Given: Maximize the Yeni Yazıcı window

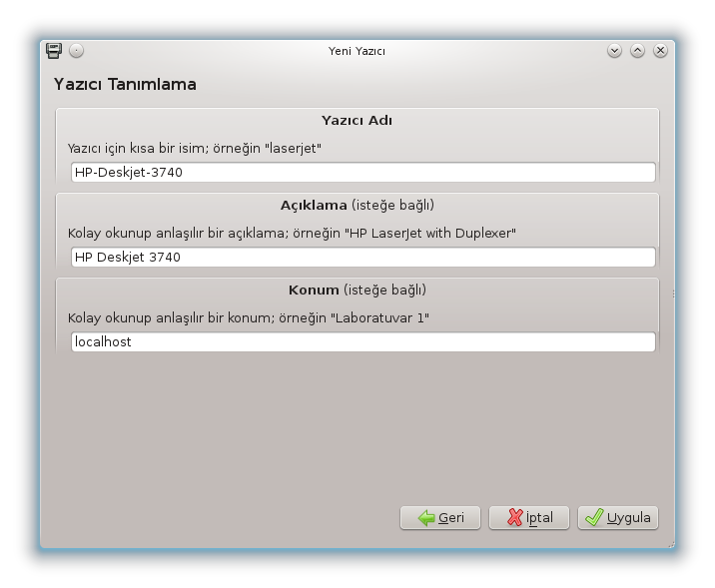Looking at the screenshot, I should coord(637,51).
